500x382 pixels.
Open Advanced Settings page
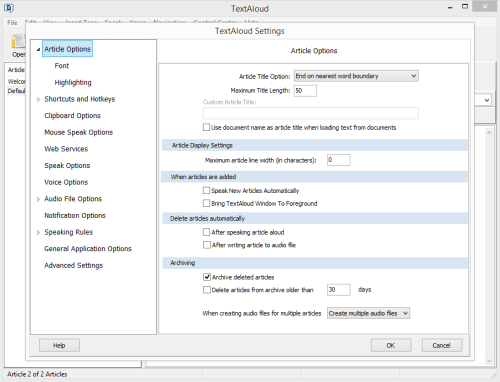[74, 265]
